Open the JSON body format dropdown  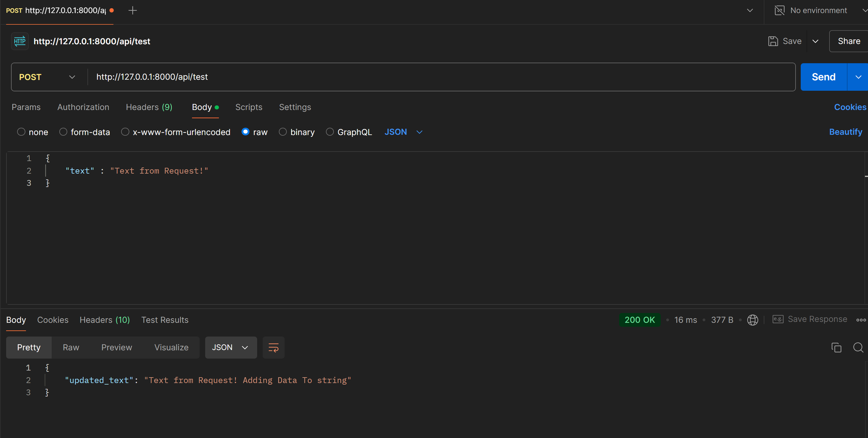coord(403,132)
